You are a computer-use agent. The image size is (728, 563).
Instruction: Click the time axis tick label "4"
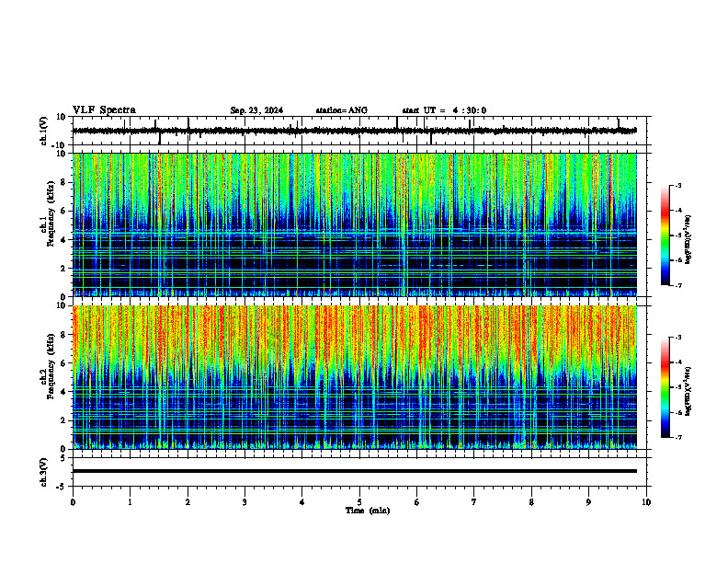pyautogui.click(x=302, y=502)
